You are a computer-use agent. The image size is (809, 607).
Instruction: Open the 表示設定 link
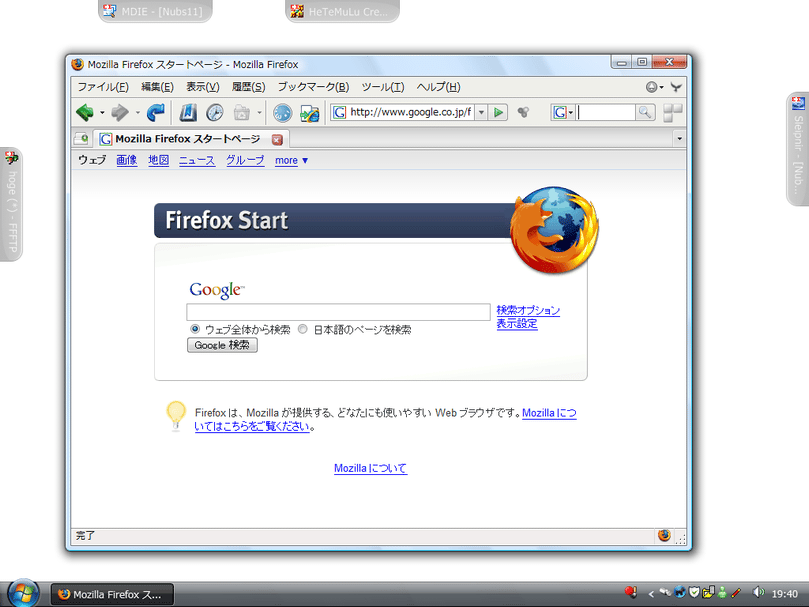click(517, 324)
